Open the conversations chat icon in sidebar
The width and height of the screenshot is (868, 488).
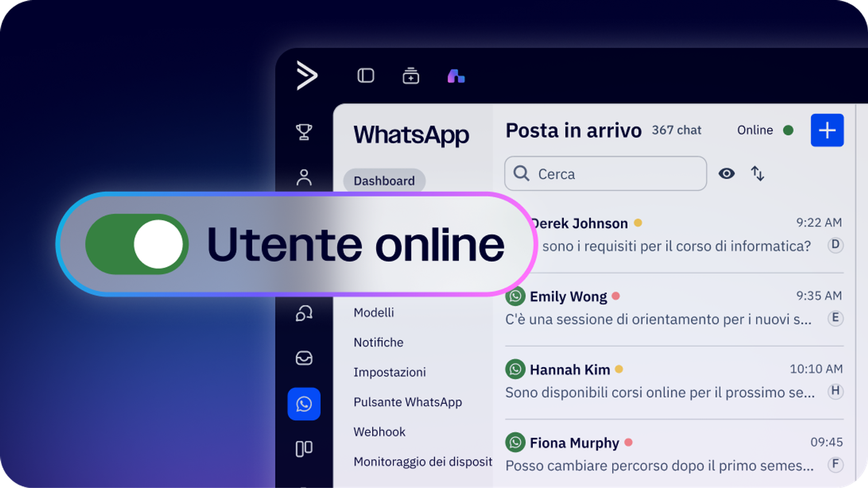coord(304,313)
